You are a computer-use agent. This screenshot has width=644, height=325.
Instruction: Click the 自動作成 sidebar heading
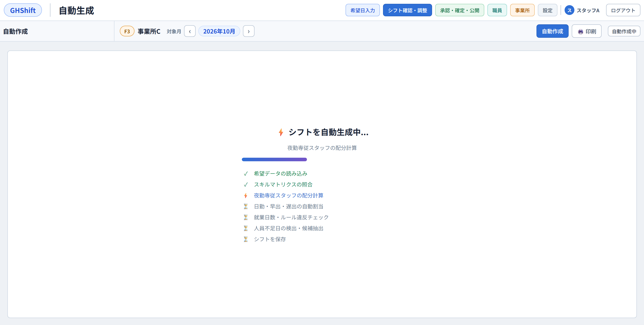tap(15, 31)
